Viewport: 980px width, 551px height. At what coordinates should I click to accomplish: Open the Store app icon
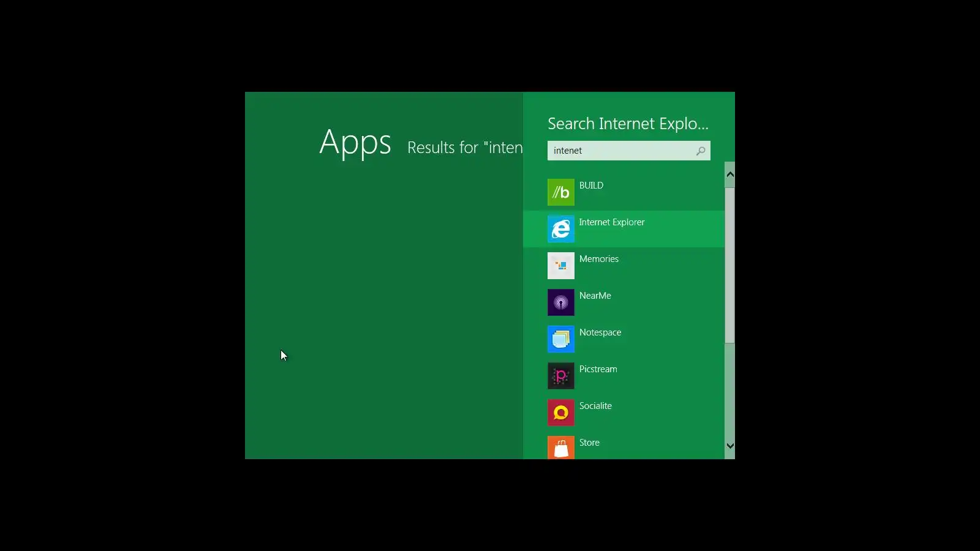pyautogui.click(x=561, y=448)
